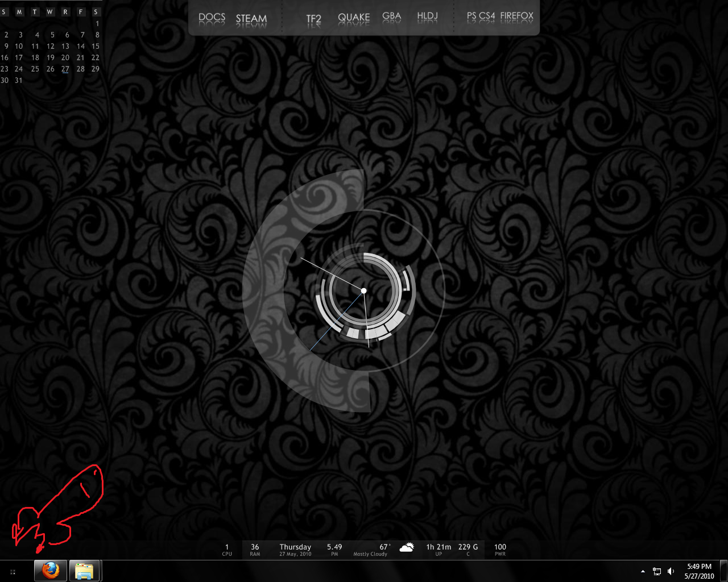Image resolution: width=728 pixels, height=582 pixels.
Task: Select TF2 in the launcher bar
Action: click(314, 19)
